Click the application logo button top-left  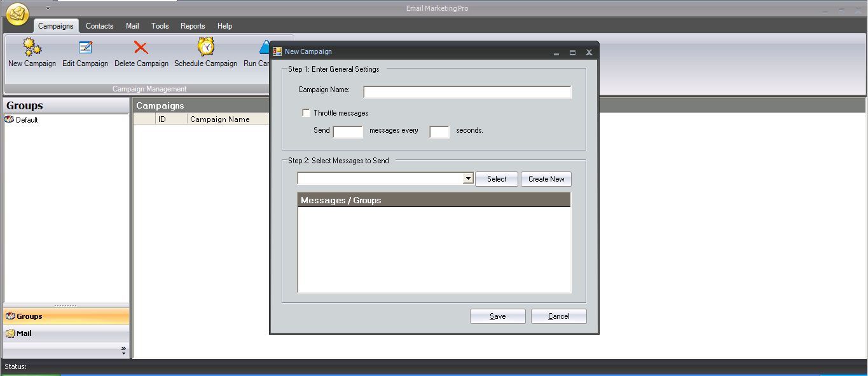pyautogui.click(x=17, y=13)
